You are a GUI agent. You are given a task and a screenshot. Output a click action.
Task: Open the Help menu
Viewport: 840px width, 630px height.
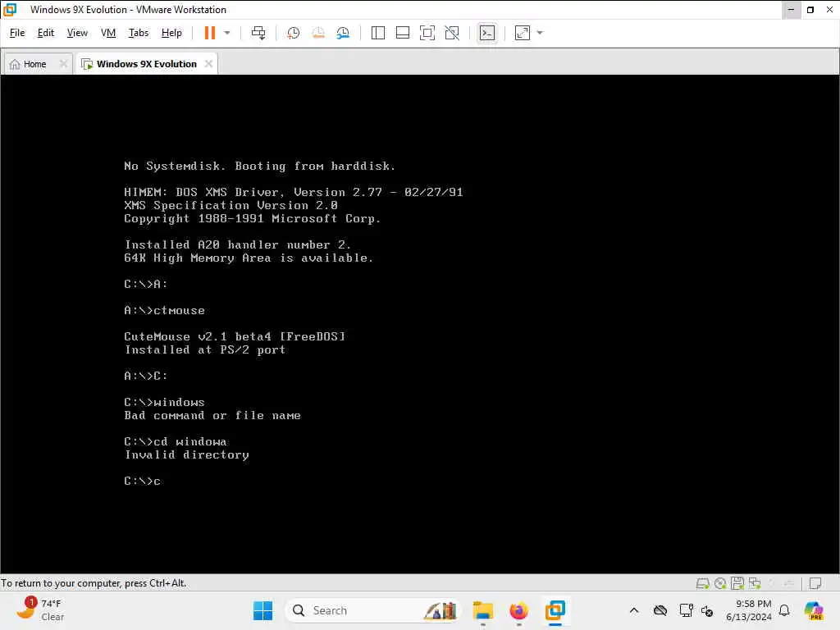pos(171,33)
